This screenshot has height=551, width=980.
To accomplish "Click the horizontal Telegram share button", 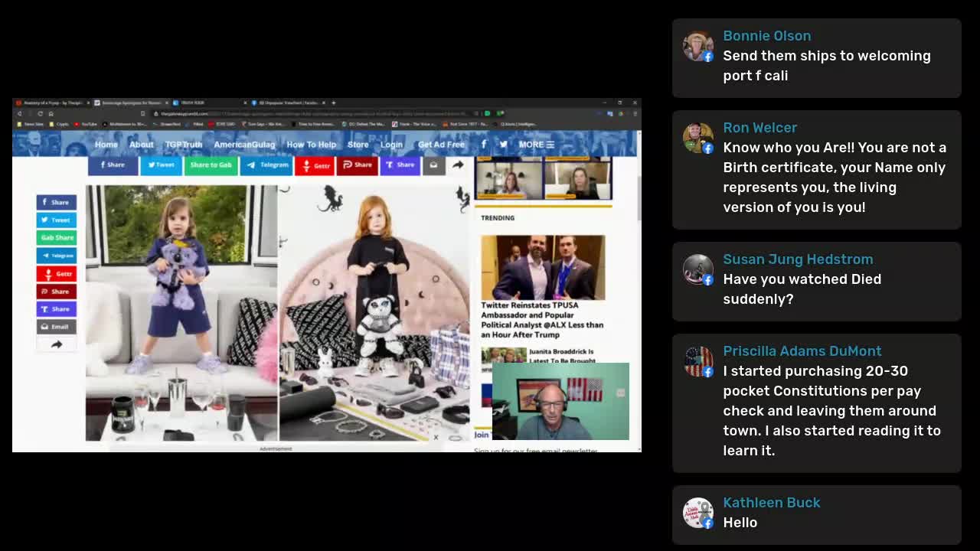I will pyautogui.click(x=266, y=165).
